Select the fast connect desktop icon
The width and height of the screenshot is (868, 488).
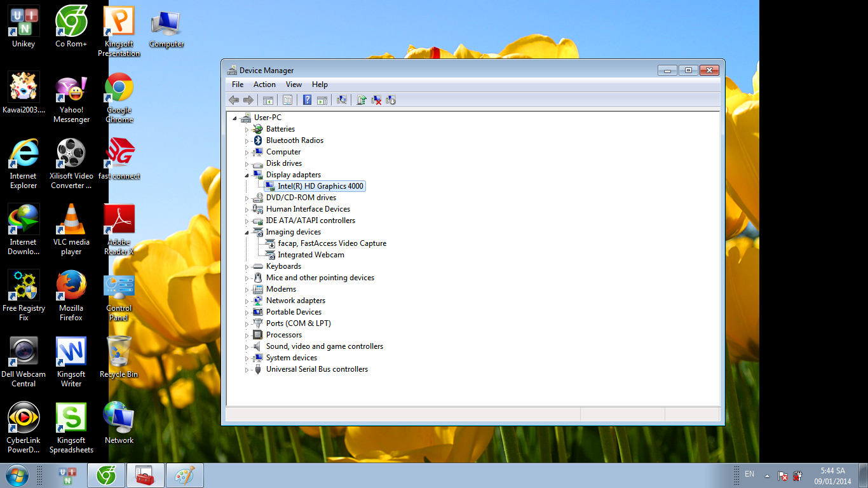coord(119,159)
